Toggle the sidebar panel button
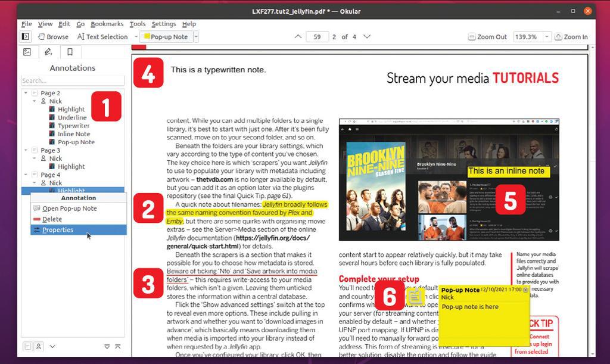 coord(25,36)
